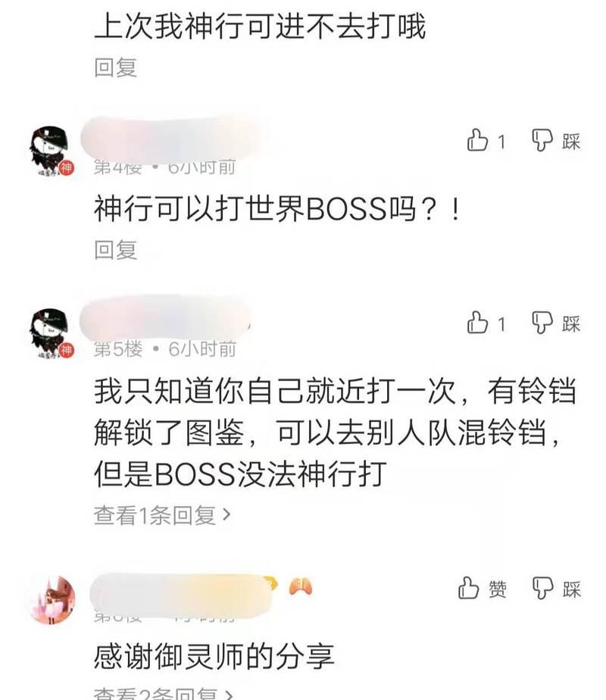
Task: Select the comment 感谢御灵师的分享
Action: (x=214, y=656)
